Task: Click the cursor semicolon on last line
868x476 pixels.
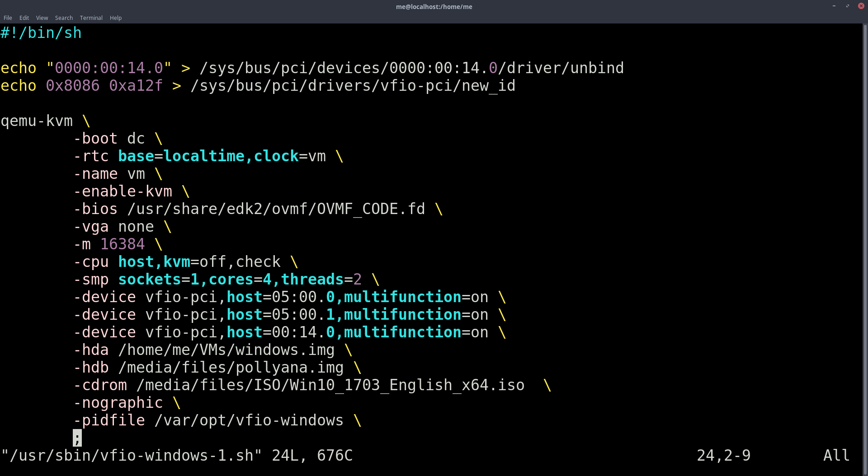Action: 77,438
